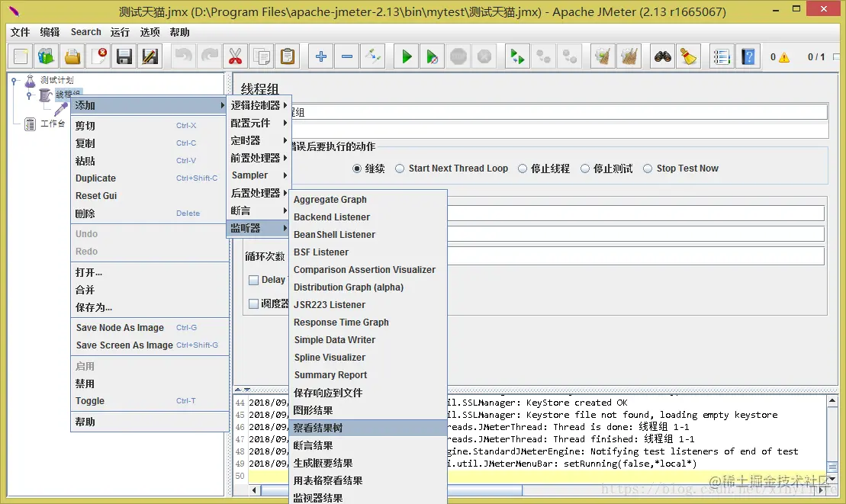Click the Cut scissors icon
Screen dimensions: 846x504
[x=235, y=56]
